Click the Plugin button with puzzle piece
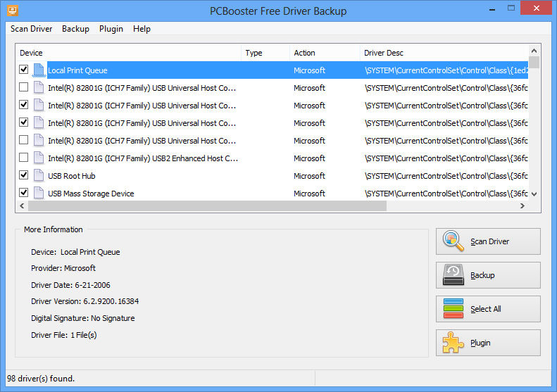Viewport: 557px width, 392px height. point(488,343)
